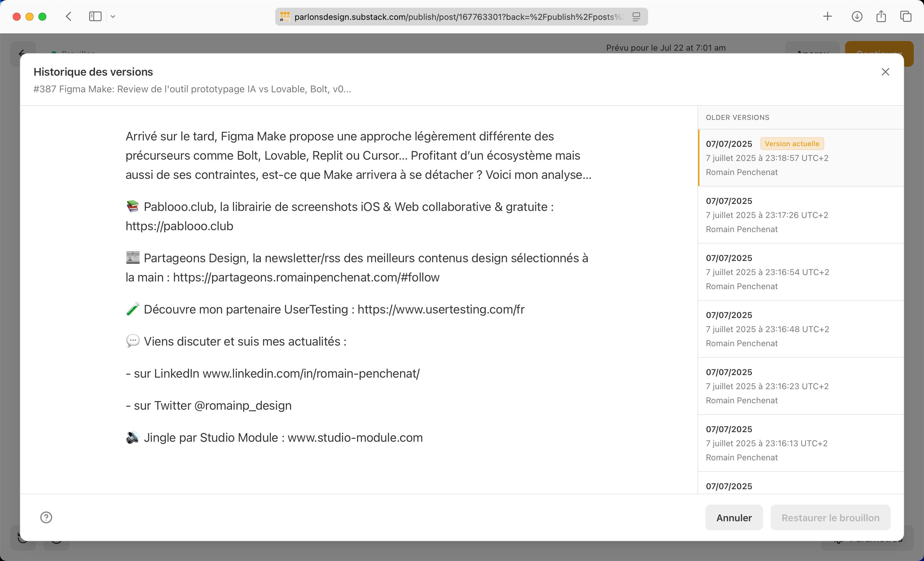Click the books emoji before Pablooo.club

pyautogui.click(x=133, y=206)
